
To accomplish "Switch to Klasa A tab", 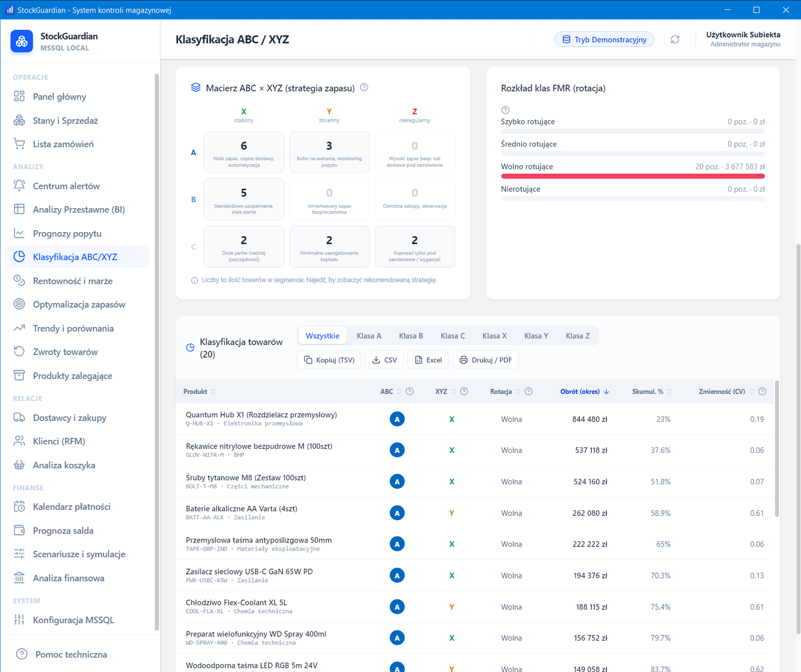I will click(x=369, y=336).
